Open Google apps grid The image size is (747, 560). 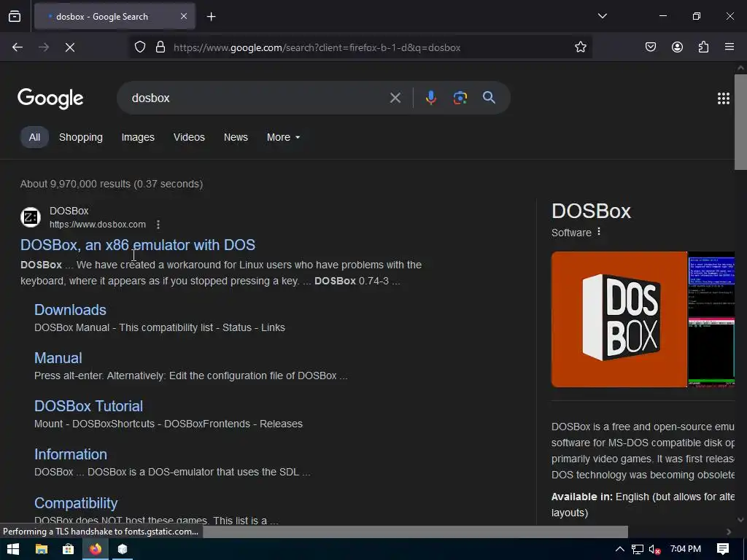pos(723,98)
